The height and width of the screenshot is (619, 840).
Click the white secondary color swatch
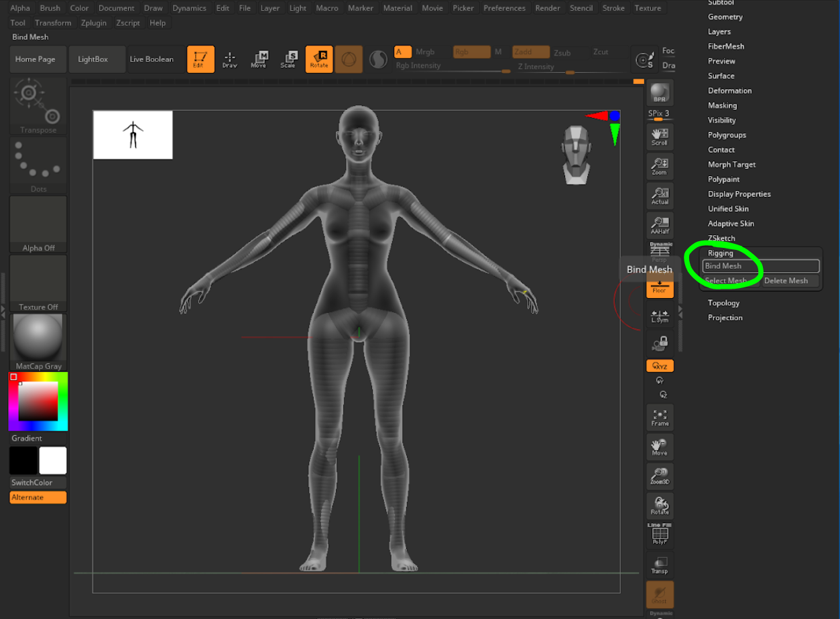[x=53, y=460]
